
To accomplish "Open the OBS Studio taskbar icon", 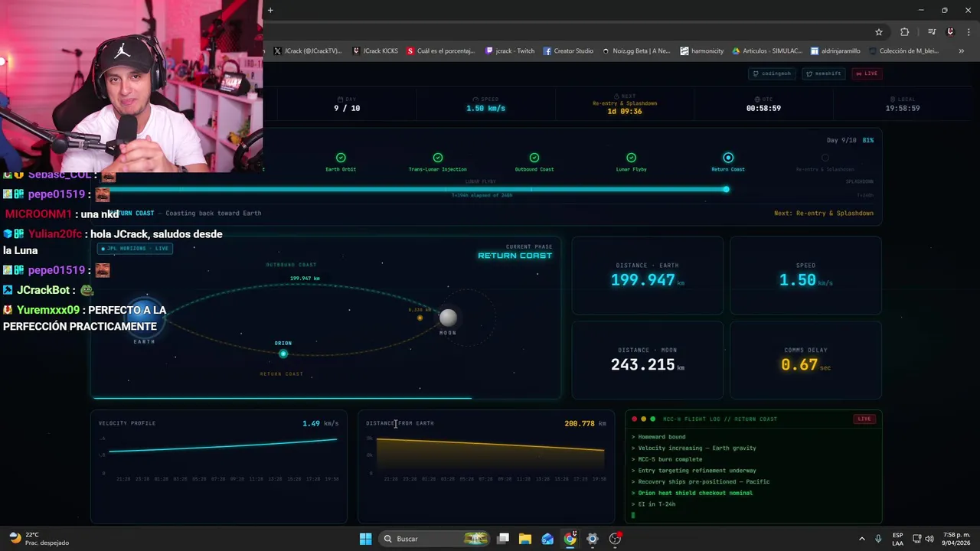I will tap(615, 539).
